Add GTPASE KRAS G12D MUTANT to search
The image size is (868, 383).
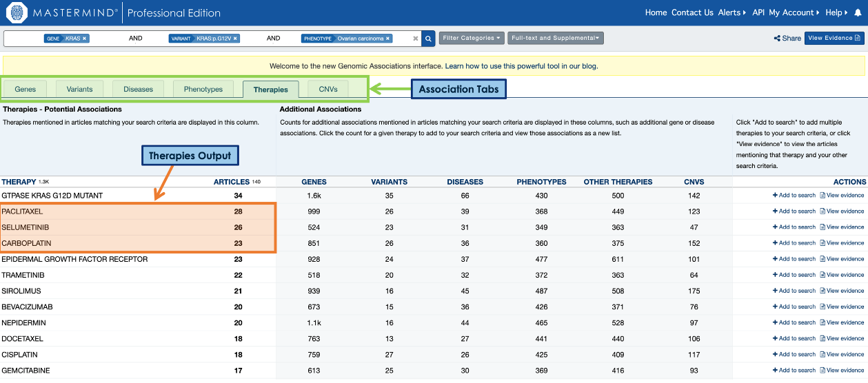[x=794, y=196]
